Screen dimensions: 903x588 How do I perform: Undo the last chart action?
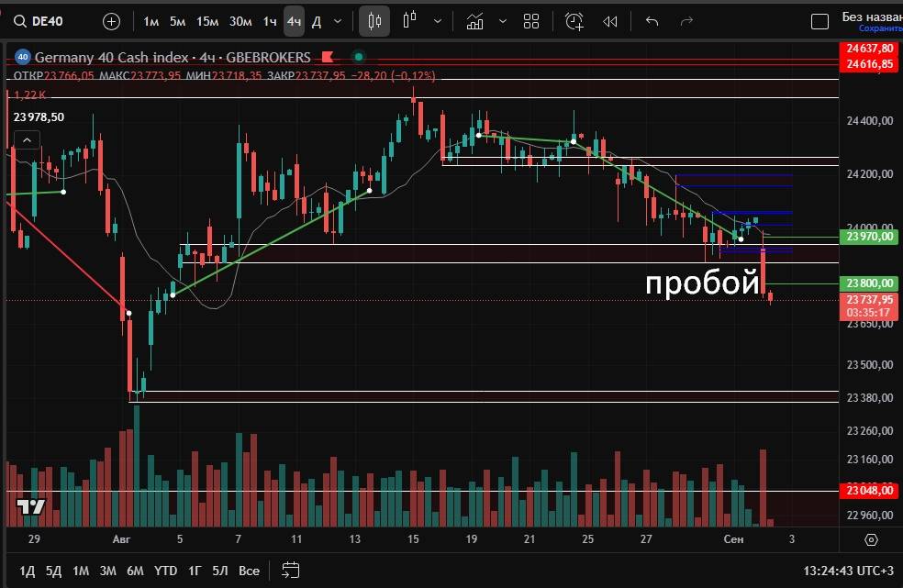[x=652, y=21]
